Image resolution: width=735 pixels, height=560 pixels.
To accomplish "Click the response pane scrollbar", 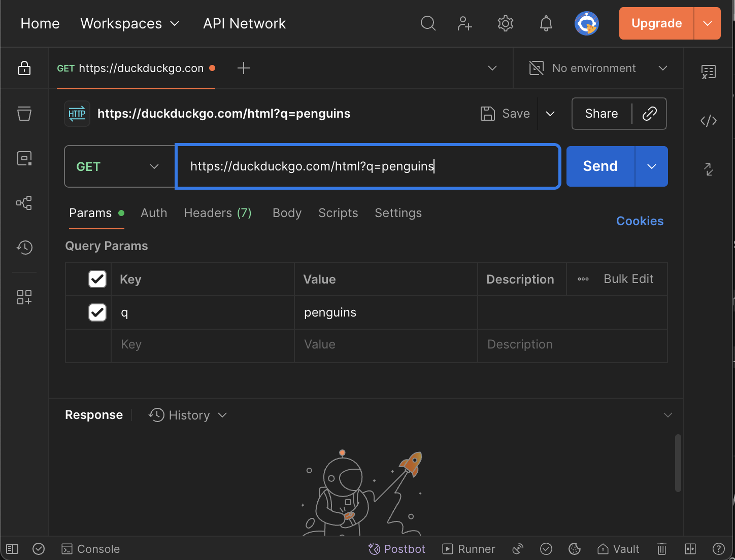I will (x=678, y=463).
